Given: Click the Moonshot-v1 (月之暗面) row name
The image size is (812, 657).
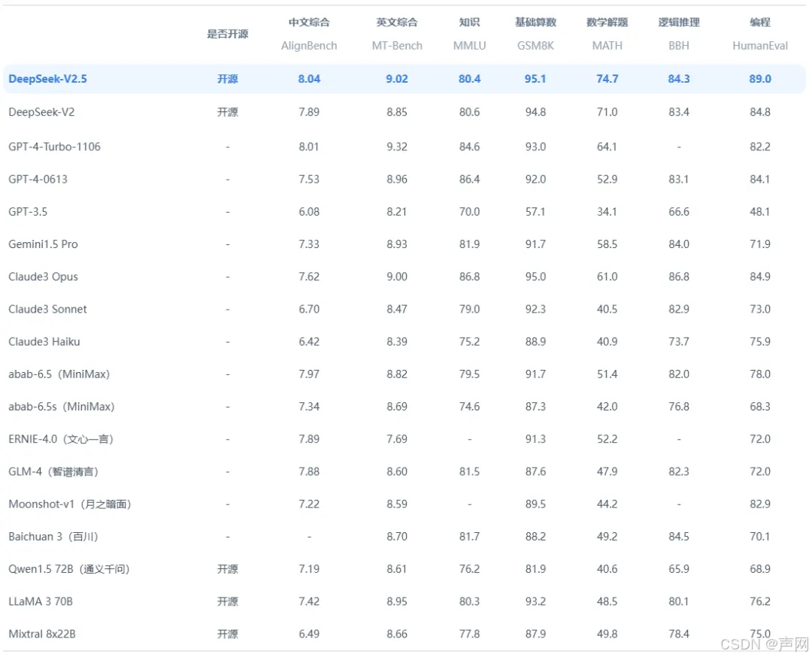Looking at the screenshot, I should (x=70, y=504).
